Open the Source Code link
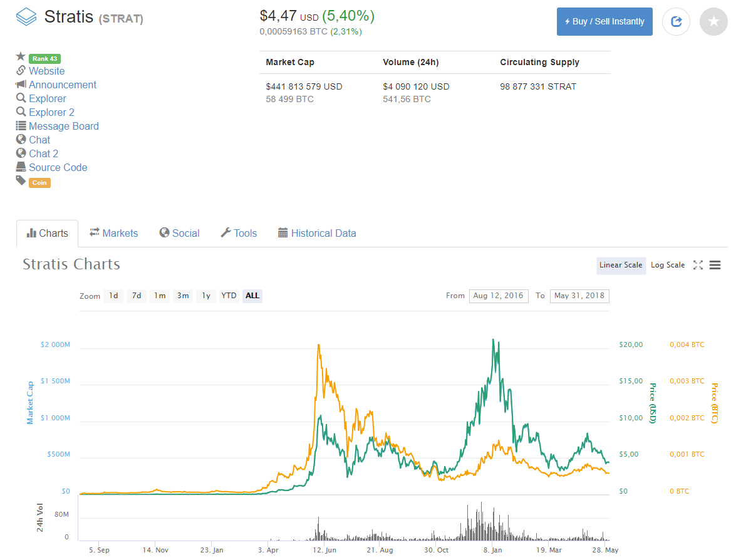 tap(58, 167)
